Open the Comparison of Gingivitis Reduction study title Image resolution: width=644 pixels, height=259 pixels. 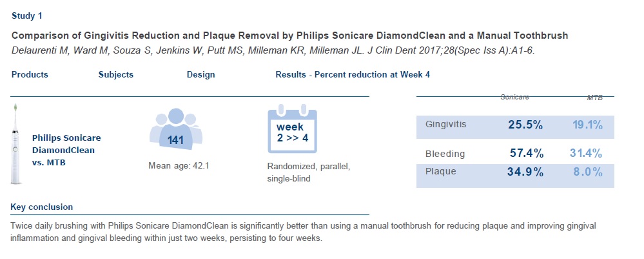pyautogui.click(x=289, y=35)
